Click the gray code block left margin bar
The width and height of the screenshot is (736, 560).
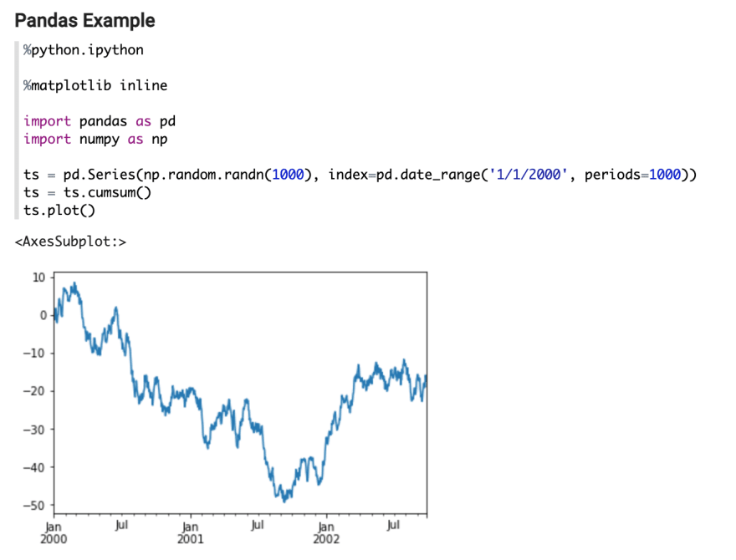click(17, 130)
